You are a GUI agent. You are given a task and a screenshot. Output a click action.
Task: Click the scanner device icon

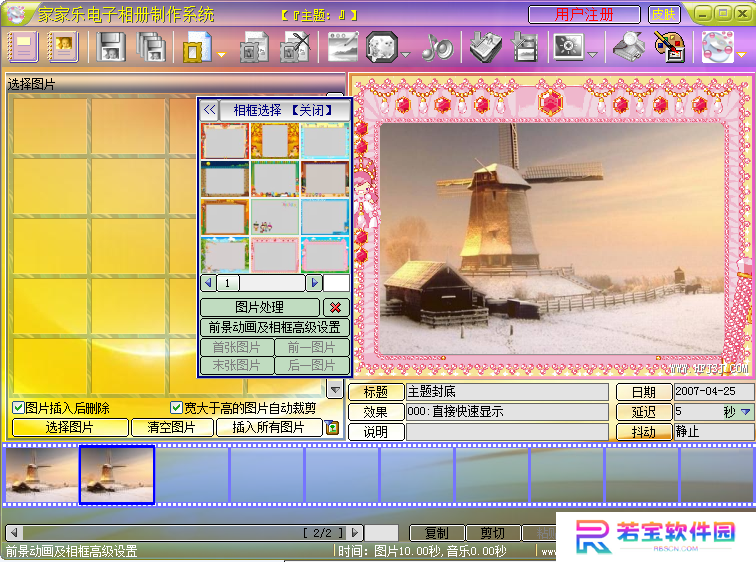629,47
